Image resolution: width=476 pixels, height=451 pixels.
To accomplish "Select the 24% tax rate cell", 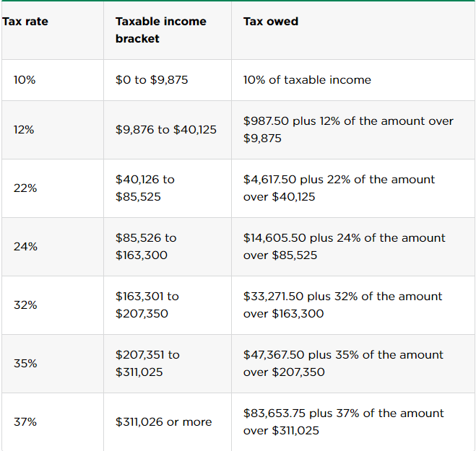I will tap(25, 247).
